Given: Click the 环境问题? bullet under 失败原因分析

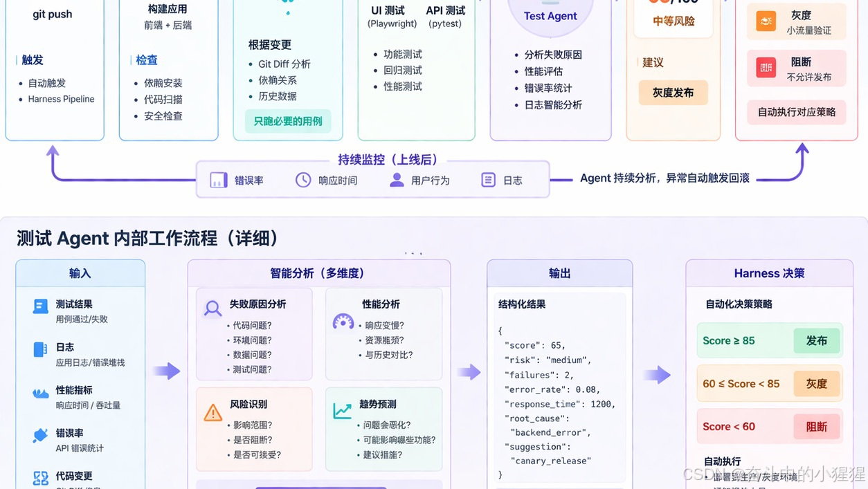Looking at the screenshot, I should 253,340.
